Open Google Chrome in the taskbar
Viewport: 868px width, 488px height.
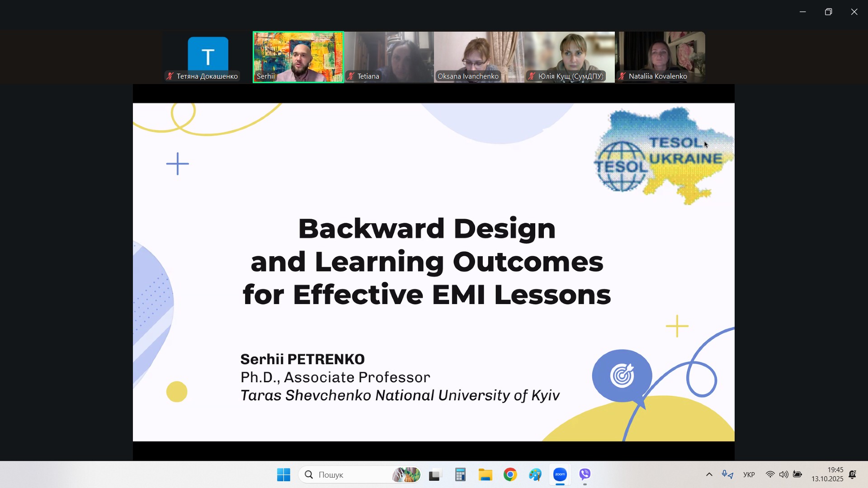510,474
